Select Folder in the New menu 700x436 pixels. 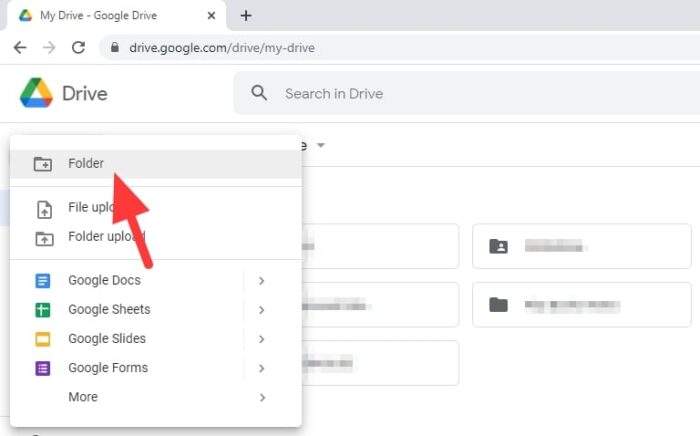[156, 164]
